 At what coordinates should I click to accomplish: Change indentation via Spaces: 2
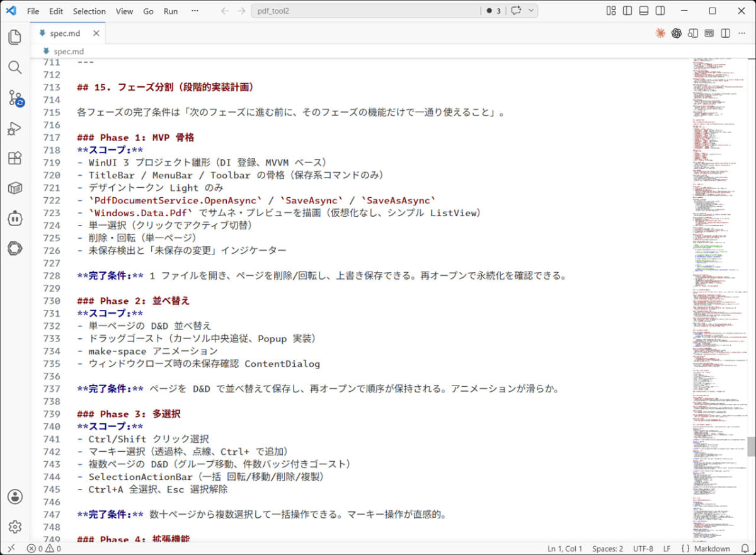[x=608, y=549]
